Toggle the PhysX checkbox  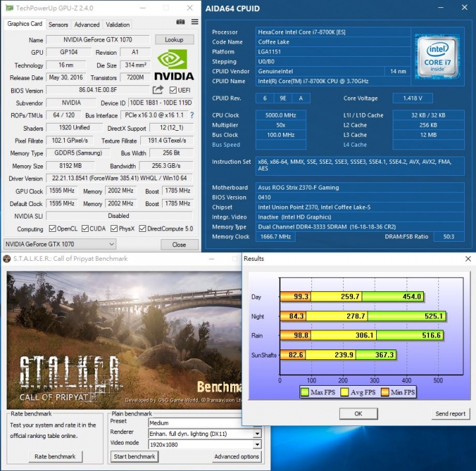click(114, 229)
